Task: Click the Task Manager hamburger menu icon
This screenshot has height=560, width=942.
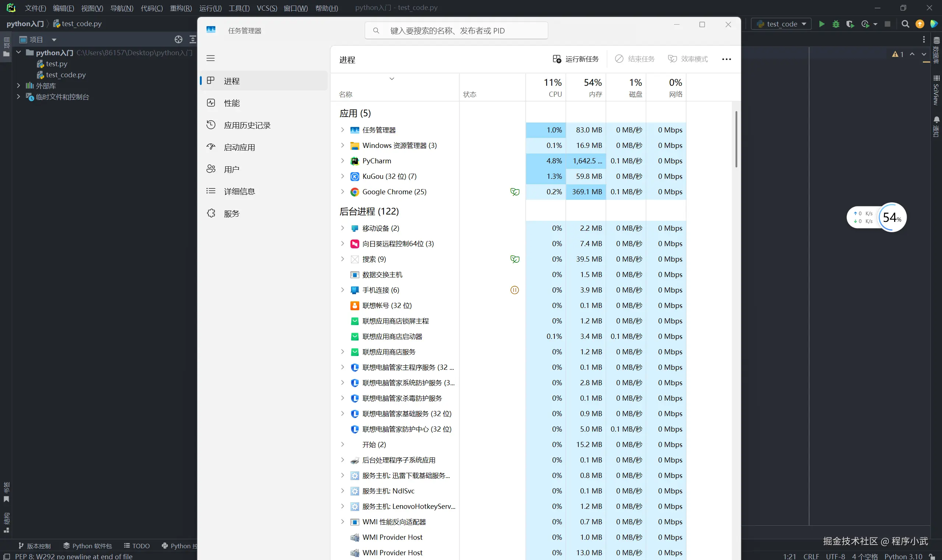Action: 211,58
